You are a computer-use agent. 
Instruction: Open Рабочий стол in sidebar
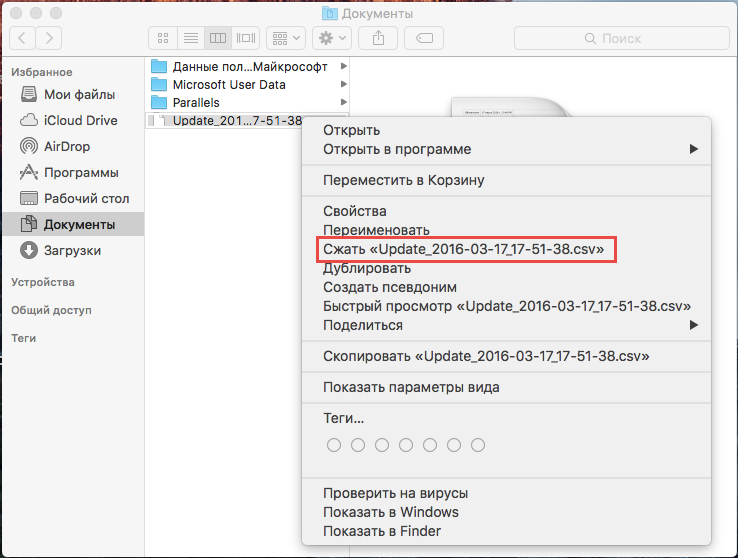pyautogui.click(x=73, y=199)
